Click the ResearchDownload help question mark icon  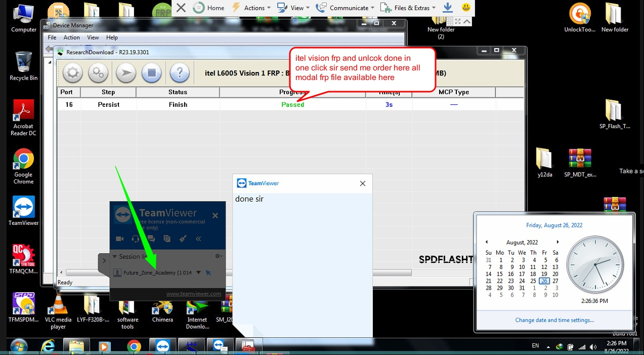click(179, 73)
